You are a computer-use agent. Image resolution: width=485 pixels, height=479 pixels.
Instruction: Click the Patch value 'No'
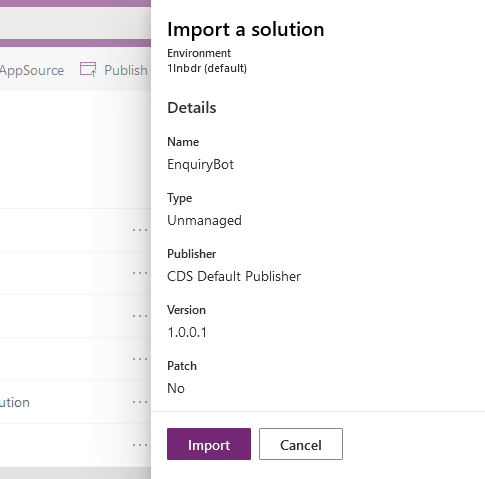176,388
